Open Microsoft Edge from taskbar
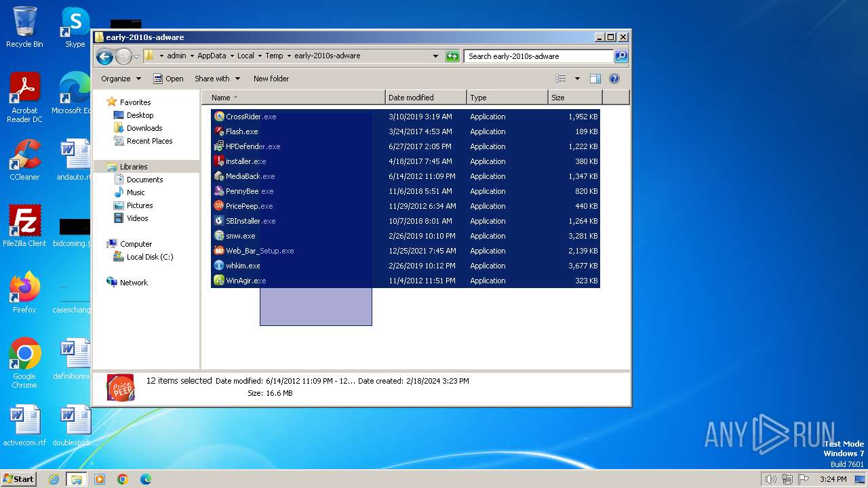The height and width of the screenshot is (488, 868). pos(146,479)
